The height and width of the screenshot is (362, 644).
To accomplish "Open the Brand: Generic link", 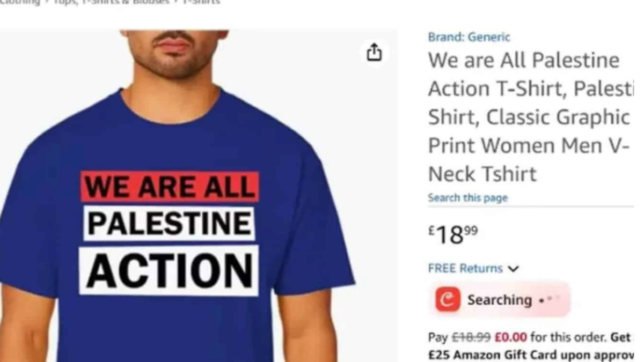I will click(x=469, y=37).
